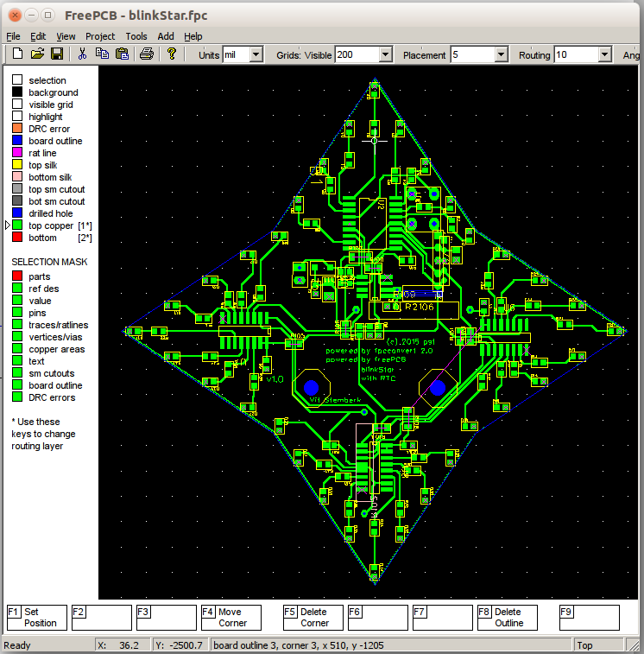644x654 pixels.
Task: Click the selection layer color swatch
Action: [17, 79]
